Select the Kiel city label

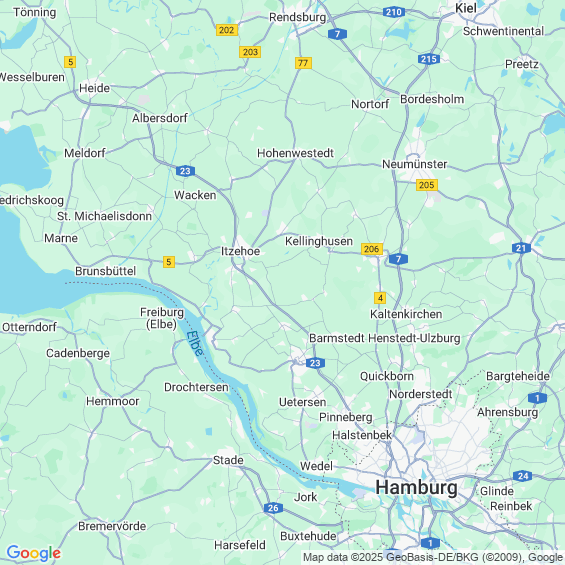pyautogui.click(x=466, y=8)
